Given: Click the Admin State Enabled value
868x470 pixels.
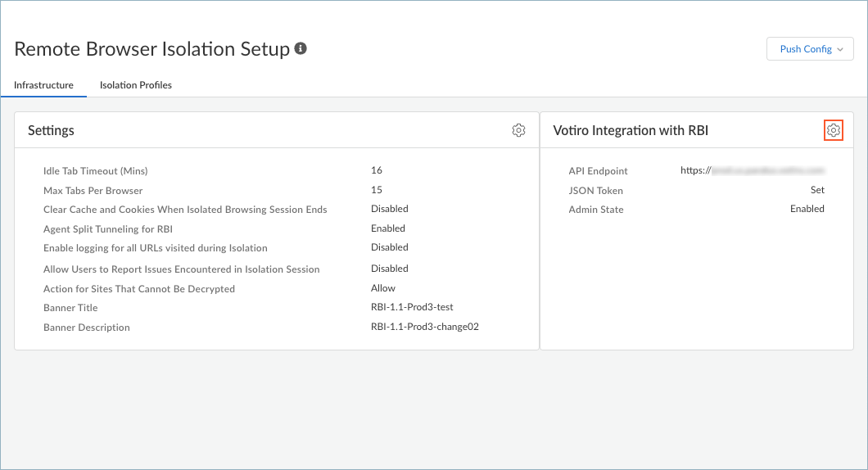Looking at the screenshot, I should (x=807, y=209).
